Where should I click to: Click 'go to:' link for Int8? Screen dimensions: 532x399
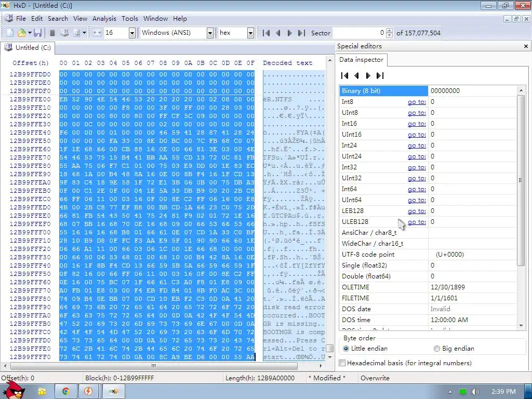[x=417, y=102]
